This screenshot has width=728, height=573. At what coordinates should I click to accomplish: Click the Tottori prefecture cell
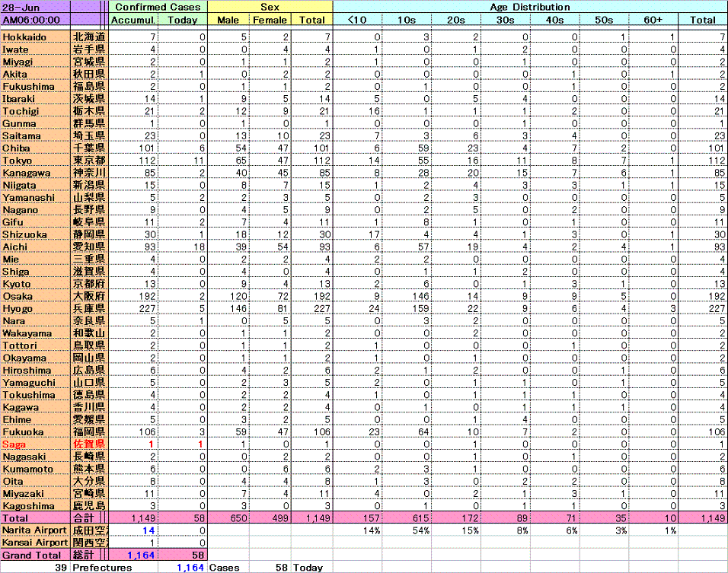click(35, 345)
